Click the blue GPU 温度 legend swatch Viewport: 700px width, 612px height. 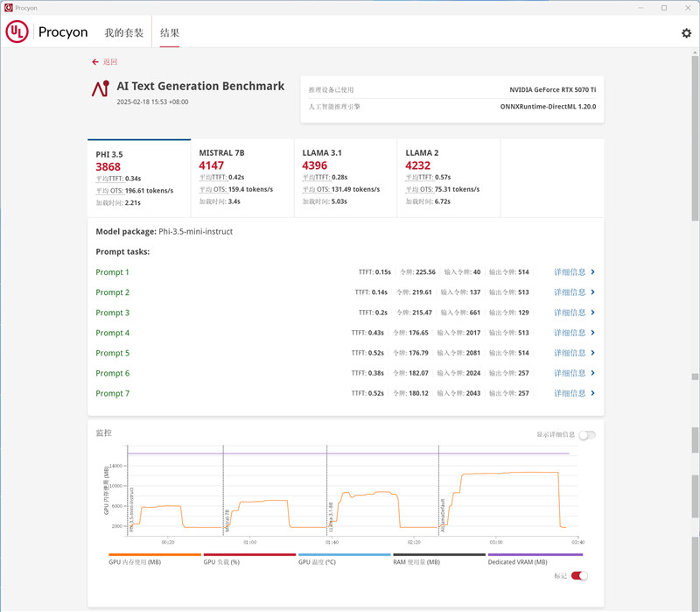(344, 554)
